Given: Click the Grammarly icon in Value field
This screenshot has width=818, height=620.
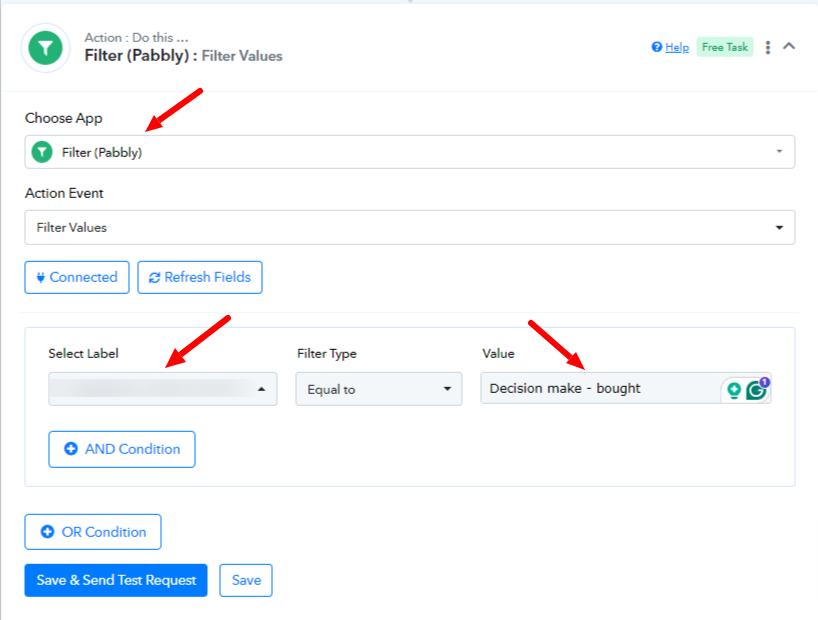Looking at the screenshot, I should coord(756,389).
